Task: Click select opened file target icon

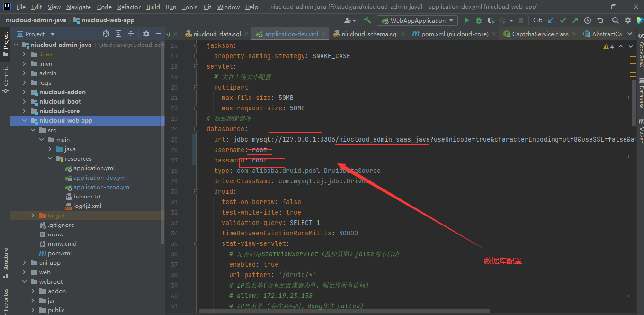Action: [106, 34]
